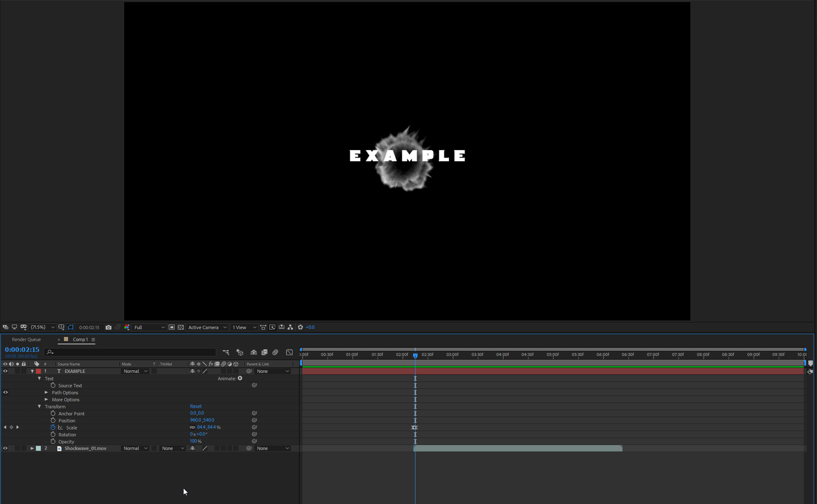817x504 pixels.
Task: Open the Full resolution dropdown
Action: [x=149, y=327]
